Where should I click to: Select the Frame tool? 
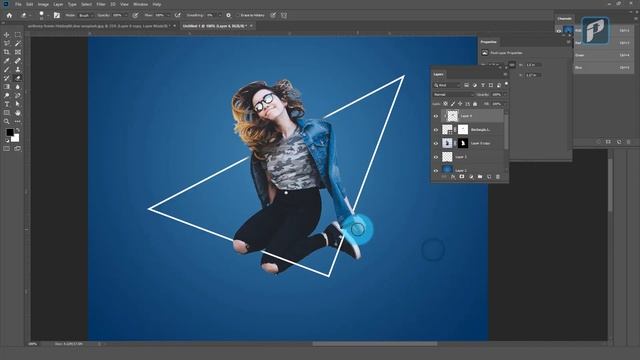tap(18, 52)
